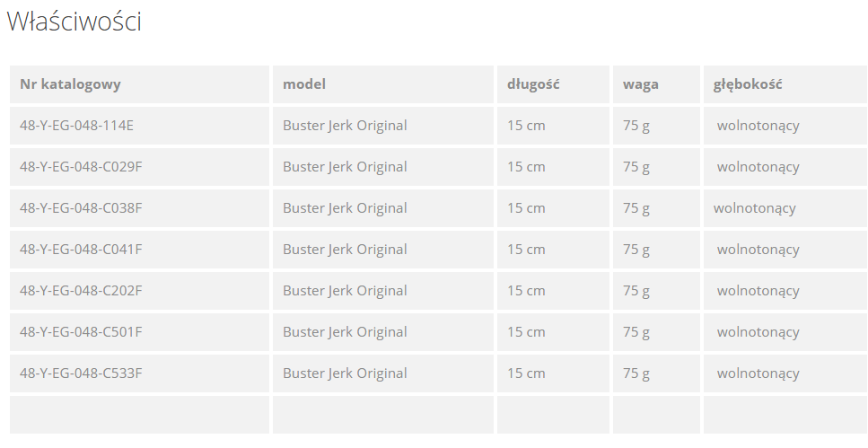
Task: Select catalog number 48-Y-EG-048-C038F cell
Action: (x=139, y=208)
